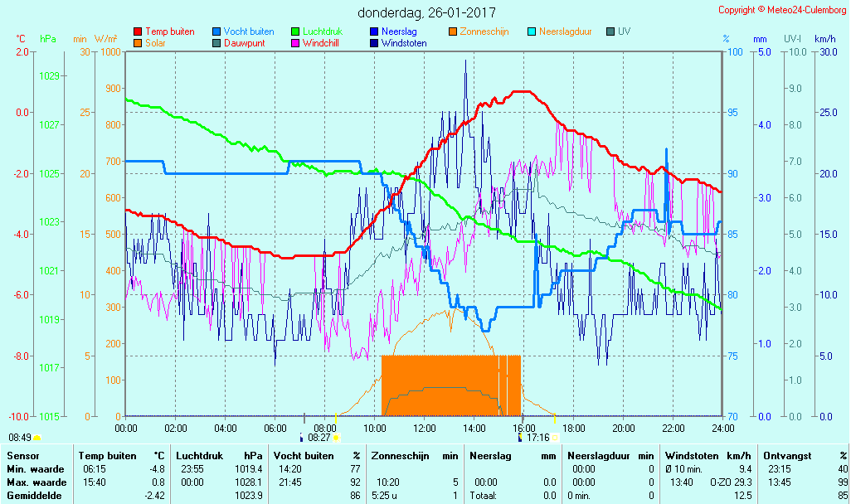Click the 12:00 mark on time axis

point(425,428)
